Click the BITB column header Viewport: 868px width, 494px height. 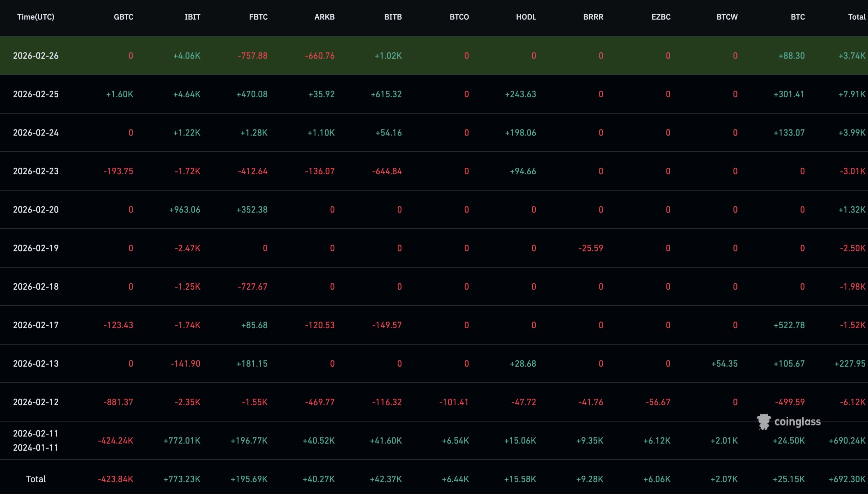tap(393, 17)
